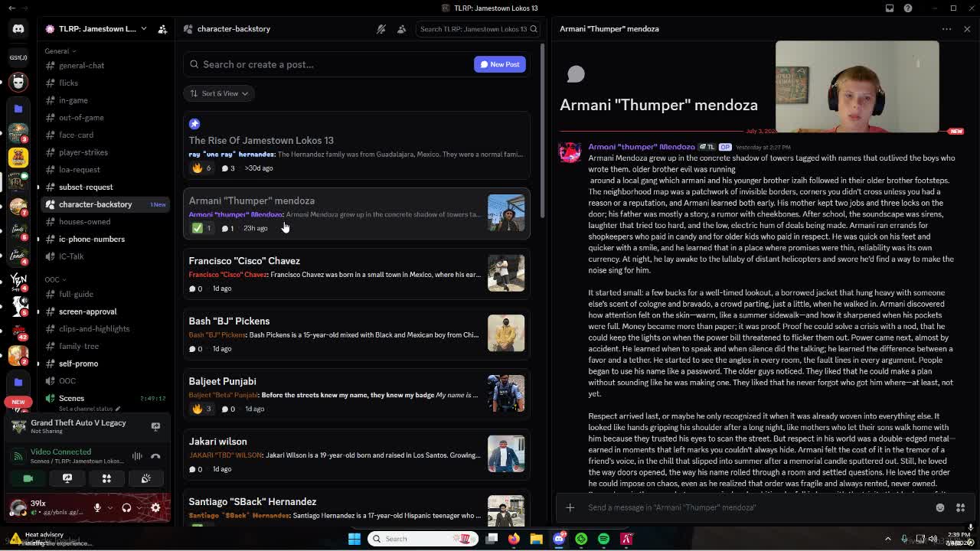
Task: Open the in-game channel
Action: click(106, 100)
